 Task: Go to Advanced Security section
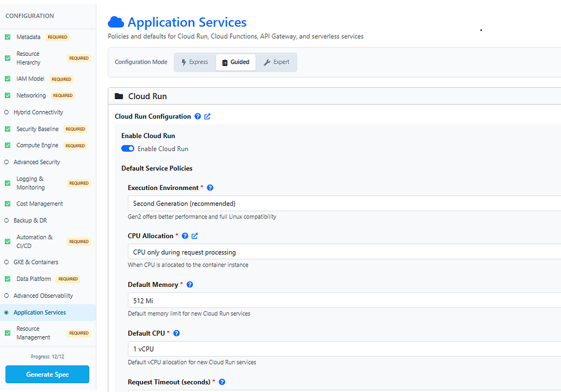click(48, 162)
